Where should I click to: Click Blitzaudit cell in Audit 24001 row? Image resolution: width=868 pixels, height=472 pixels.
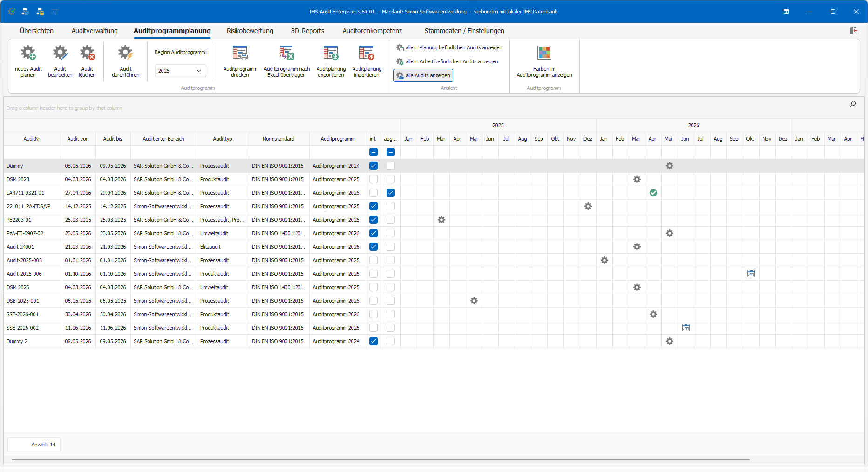[x=223, y=247]
